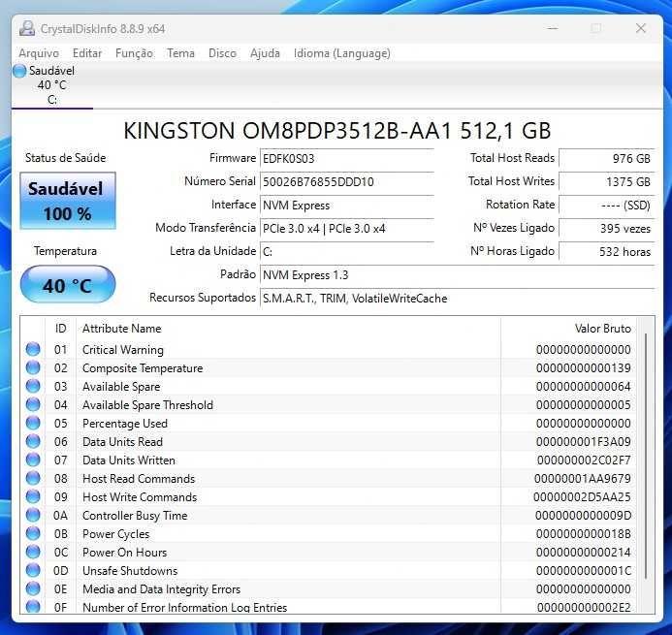This screenshot has height=635, width=672.
Task: Click the Nº Vezes Ligado value 395 vezes
Action: [x=607, y=229]
